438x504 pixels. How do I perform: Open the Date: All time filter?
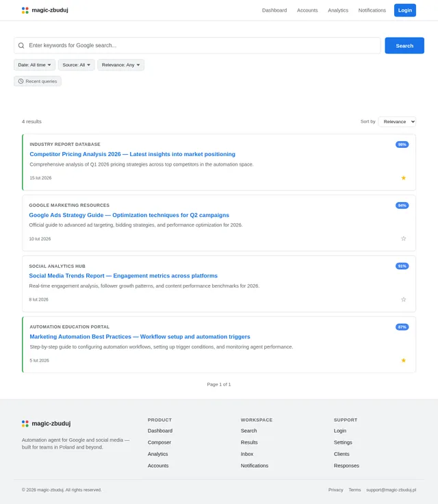click(x=34, y=65)
